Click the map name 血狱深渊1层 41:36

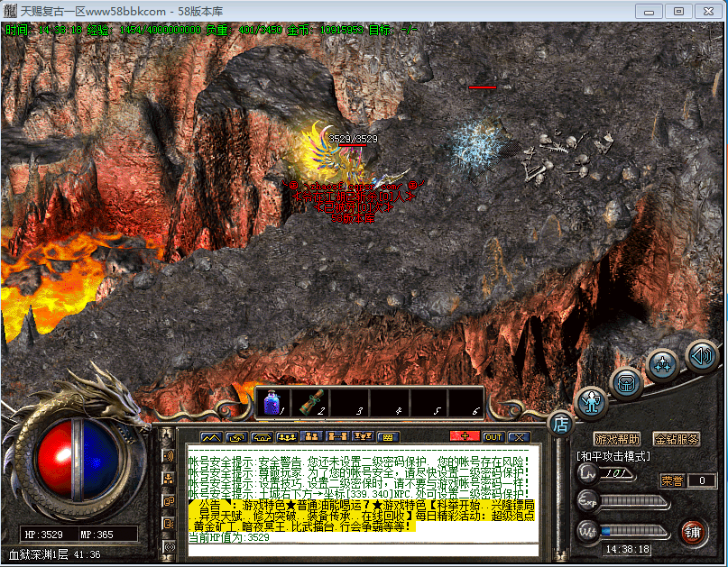tap(54, 554)
